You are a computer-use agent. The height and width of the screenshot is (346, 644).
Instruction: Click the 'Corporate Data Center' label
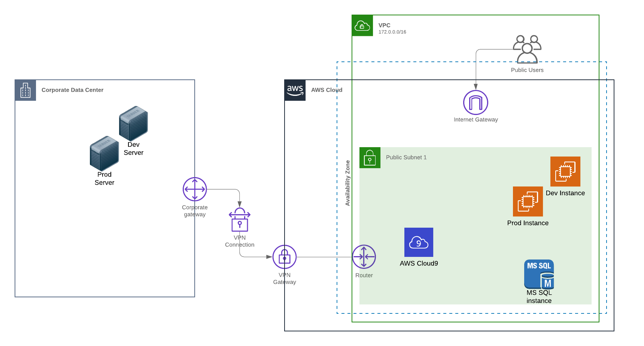point(72,90)
